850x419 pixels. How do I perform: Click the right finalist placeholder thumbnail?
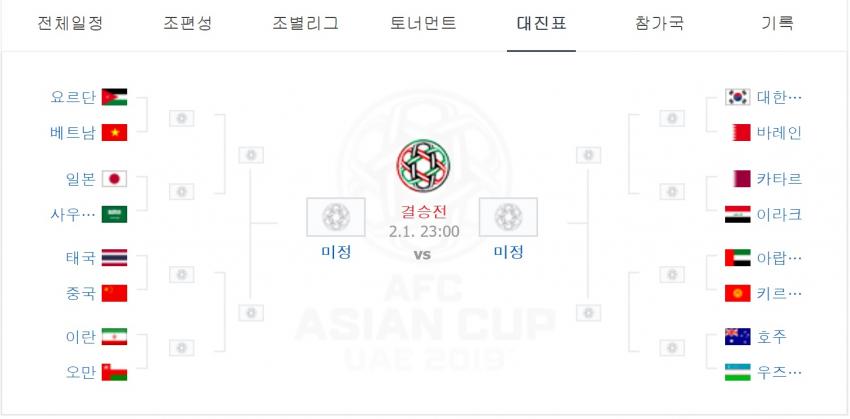coord(508,217)
